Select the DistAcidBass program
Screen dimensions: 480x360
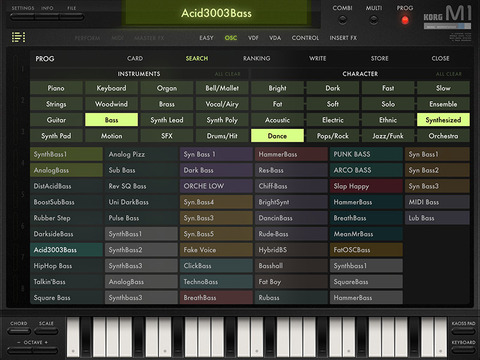66,186
